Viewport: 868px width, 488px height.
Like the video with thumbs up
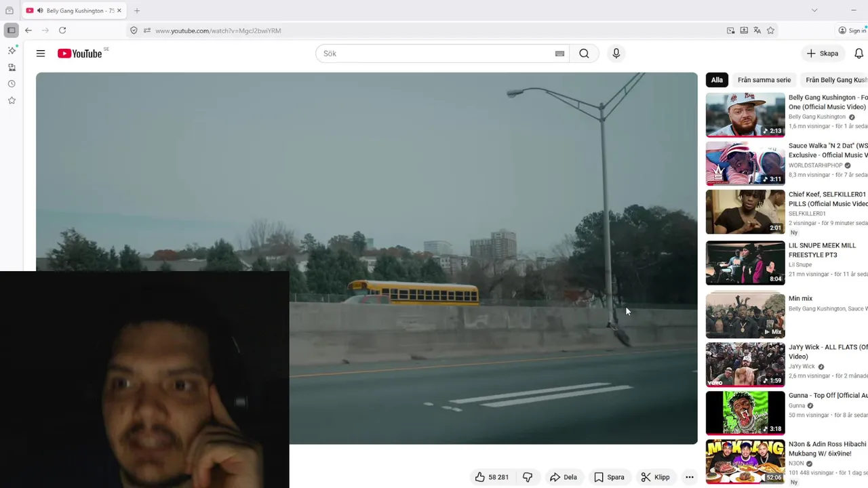pos(492,477)
